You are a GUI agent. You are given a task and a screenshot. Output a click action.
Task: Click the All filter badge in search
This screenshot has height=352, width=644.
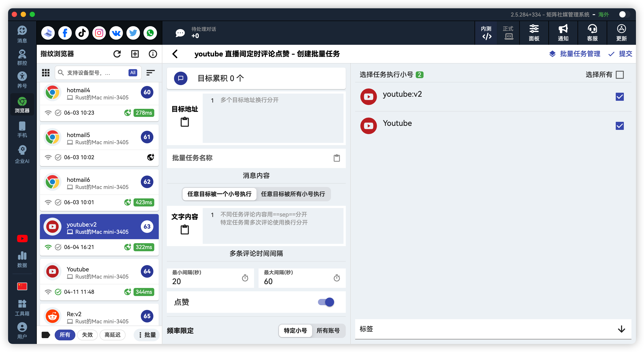(x=133, y=73)
